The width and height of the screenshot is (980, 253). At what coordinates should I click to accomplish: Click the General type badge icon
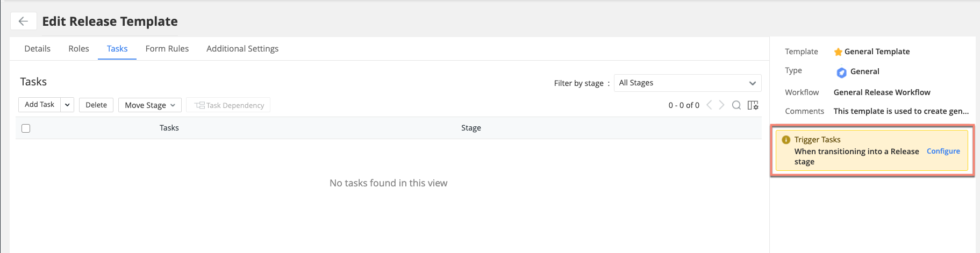(x=841, y=72)
